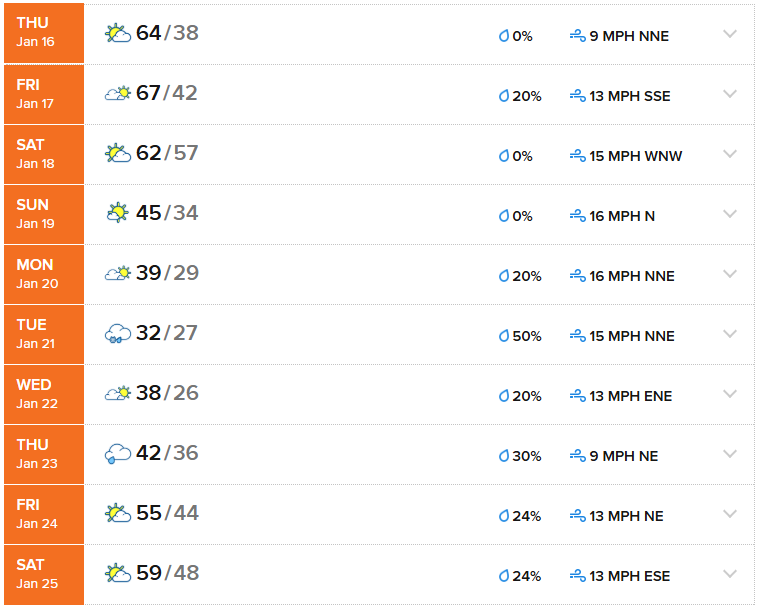Select the FRI Jan 17 date tile
This screenshot has height=608, width=757.
(x=44, y=94)
